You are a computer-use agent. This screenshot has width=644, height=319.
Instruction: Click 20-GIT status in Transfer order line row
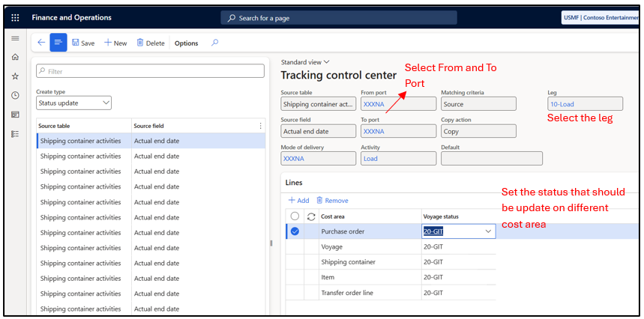click(433, 293)
